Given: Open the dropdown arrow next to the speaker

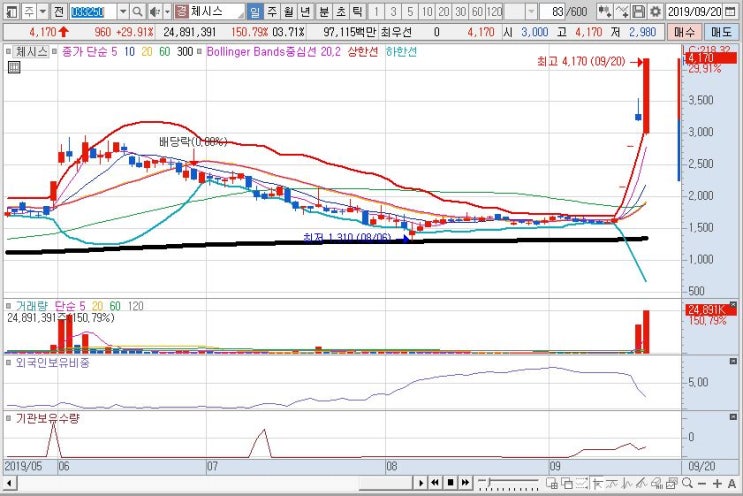Looking at the screenshot, I should pos(167,11).
